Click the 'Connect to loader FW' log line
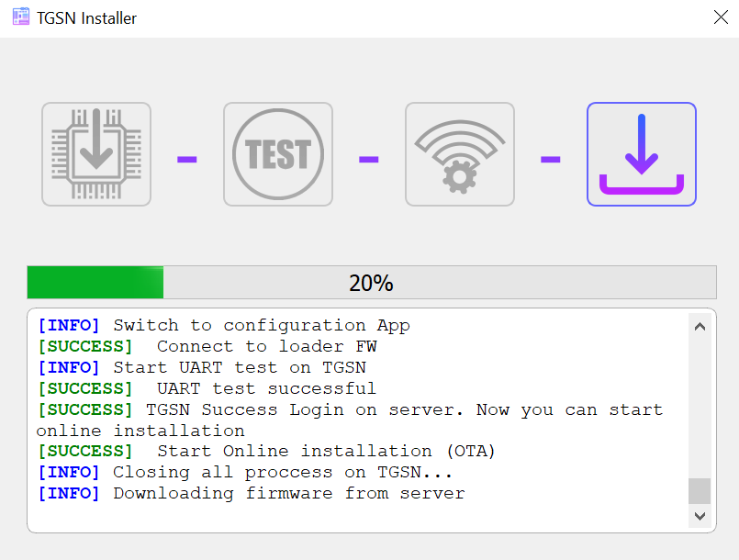Viewport: 739px width, 560px height. [x=197, y=346]
